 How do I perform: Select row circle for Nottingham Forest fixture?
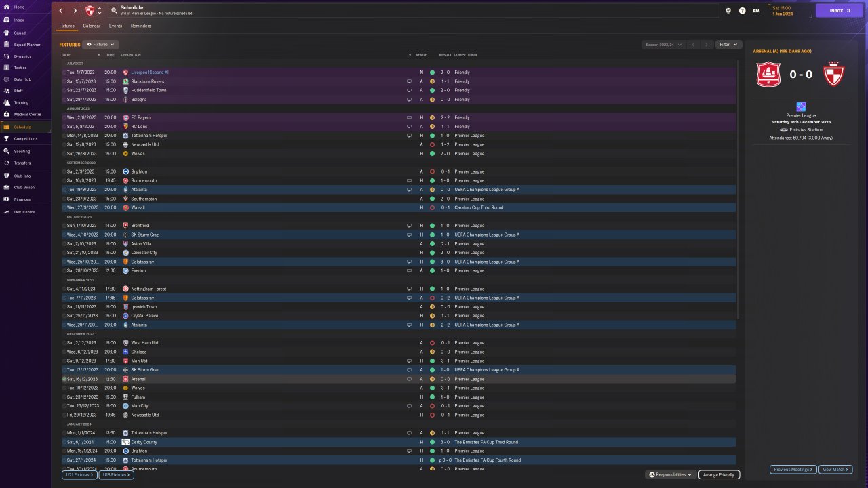coord(64,289)
